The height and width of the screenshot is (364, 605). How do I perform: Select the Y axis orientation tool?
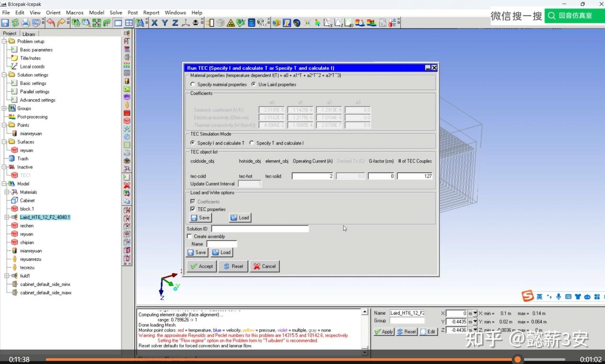(x=164, y=22)
